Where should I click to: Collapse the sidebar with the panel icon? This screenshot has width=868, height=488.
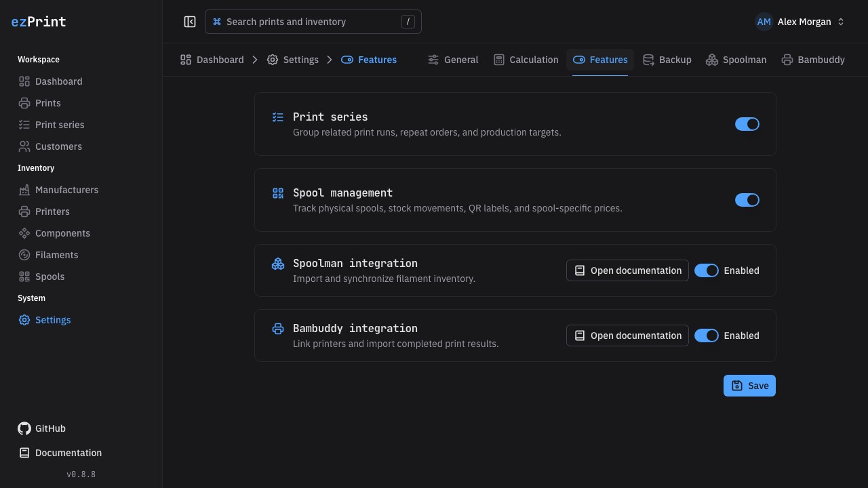pyautogui.click(x=190, y=22)
